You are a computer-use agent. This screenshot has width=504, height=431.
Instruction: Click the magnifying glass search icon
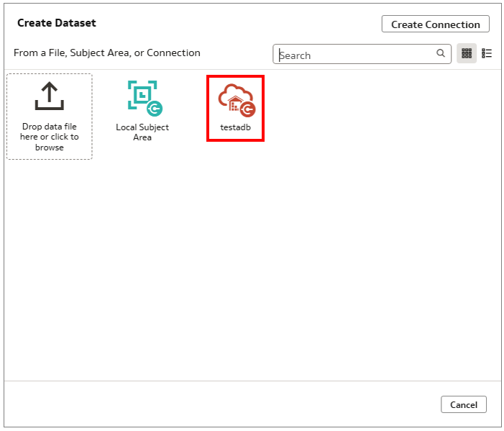pyautogui.click(x=441, y=54)
